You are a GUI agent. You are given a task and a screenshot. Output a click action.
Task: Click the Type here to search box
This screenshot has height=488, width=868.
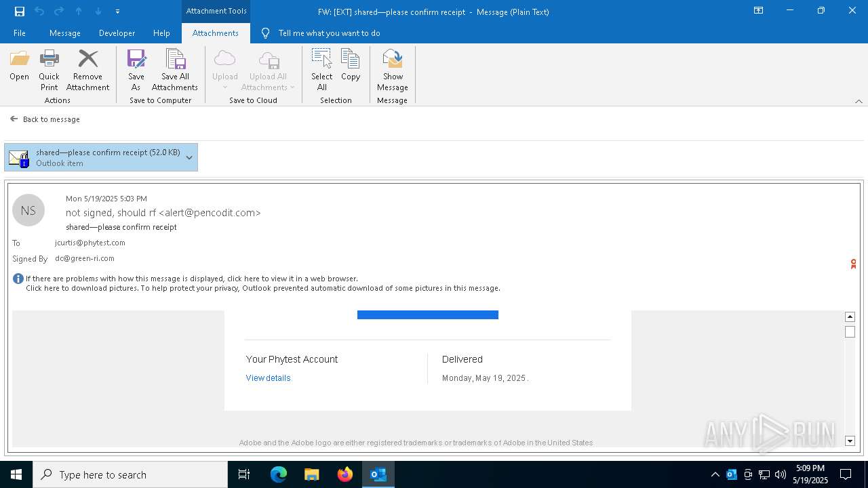pos(130,474)
